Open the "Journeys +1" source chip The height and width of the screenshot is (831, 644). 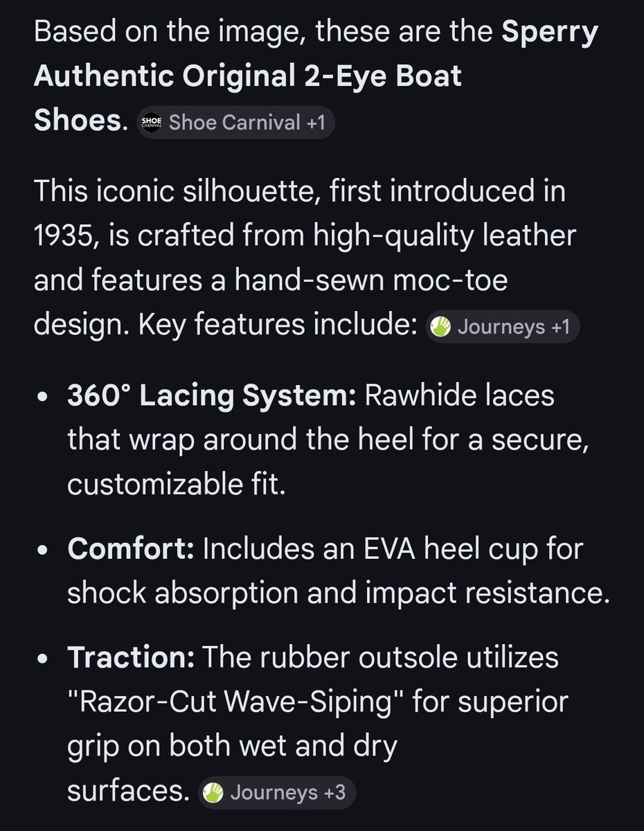click(503, 327)
